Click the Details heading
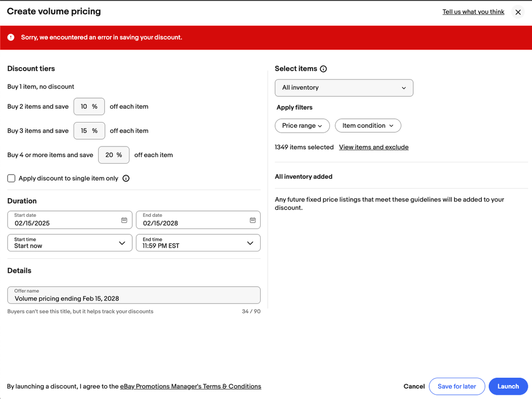Image resolution: width=532 pixels, height=399 pixels. pos(19,271)
